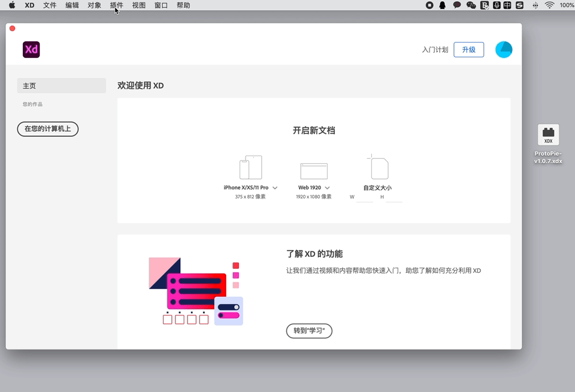Select 主页 in the sidebar
This screenshot has height=392, width=575.
click(x=62, y=86)
